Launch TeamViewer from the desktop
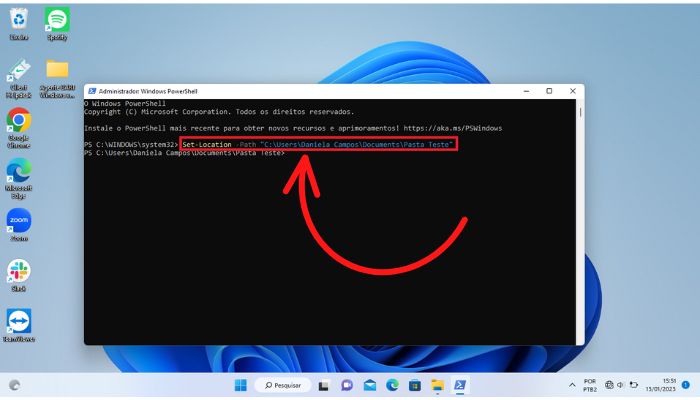 coord(19,321)
